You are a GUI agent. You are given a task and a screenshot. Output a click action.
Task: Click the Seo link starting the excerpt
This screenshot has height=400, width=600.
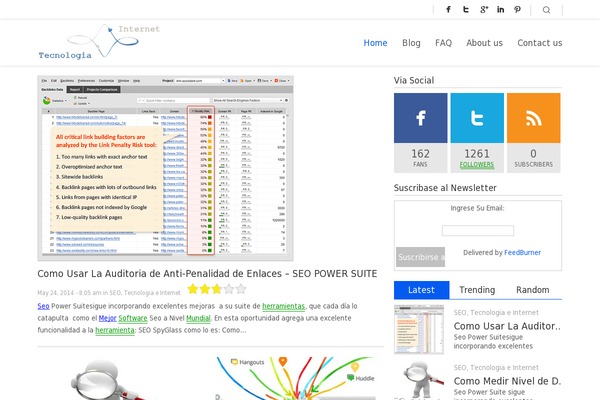43,306
